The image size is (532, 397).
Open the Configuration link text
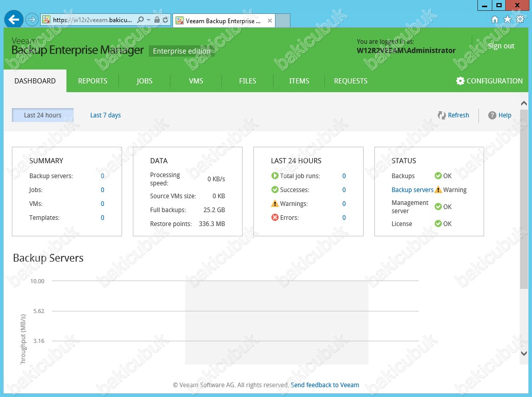(495, 81)
